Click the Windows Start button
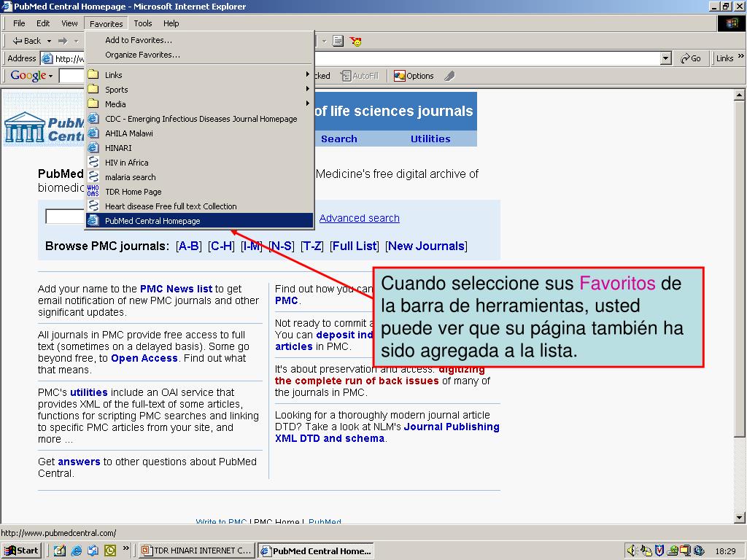Viewport: 747px width, 560px height. [22, 551]
